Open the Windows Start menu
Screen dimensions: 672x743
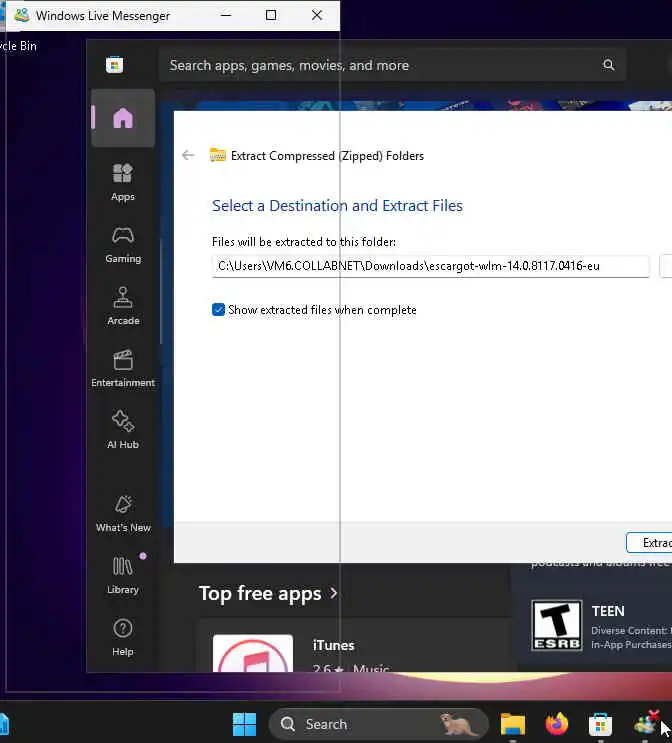245,724
